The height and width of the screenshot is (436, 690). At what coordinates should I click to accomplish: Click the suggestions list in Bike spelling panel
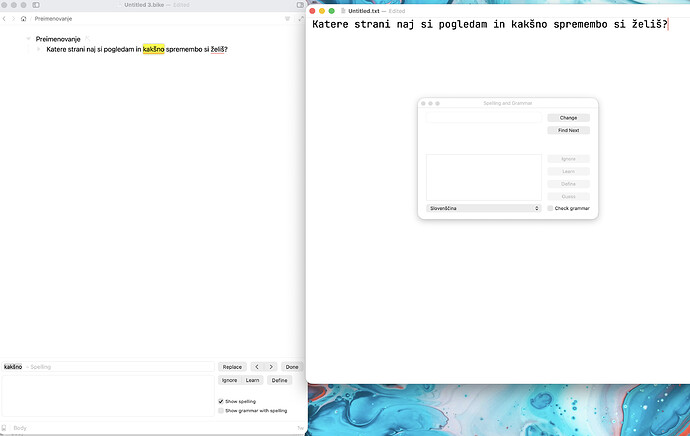coord(108,396)
